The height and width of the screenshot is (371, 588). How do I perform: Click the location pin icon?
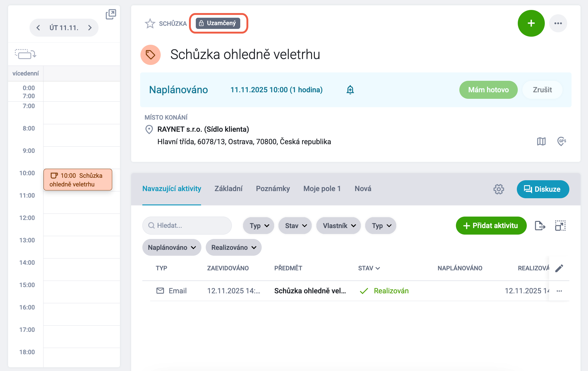pyautogui.click(x=149, y=129)
